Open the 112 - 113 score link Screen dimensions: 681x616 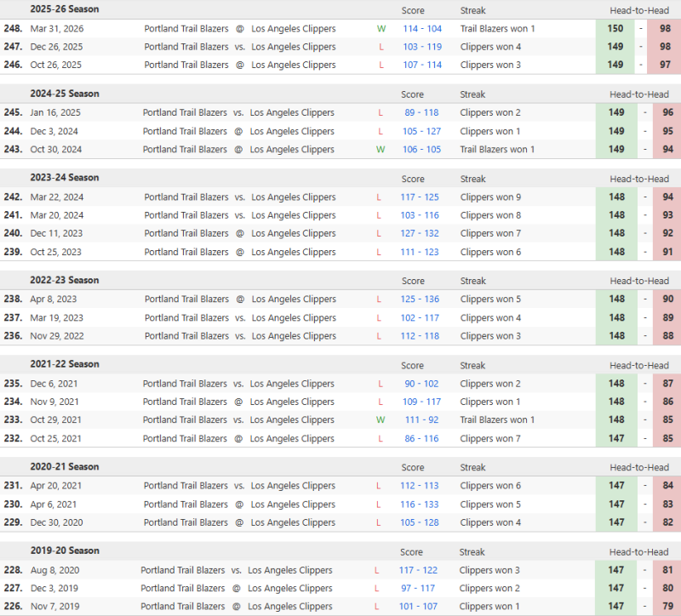[x=419, y=486]
